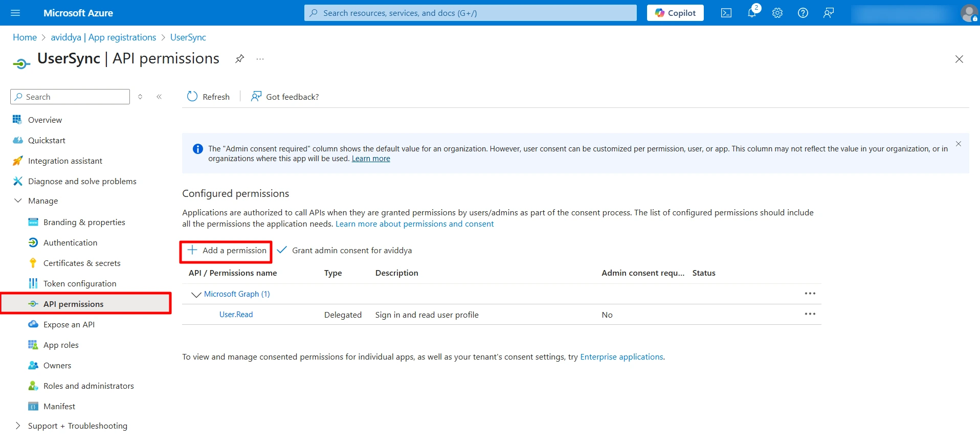Click Grant admin consent for aviddya
The height and width of the screenshot is (445, 980).
click(x=344, y=250)
